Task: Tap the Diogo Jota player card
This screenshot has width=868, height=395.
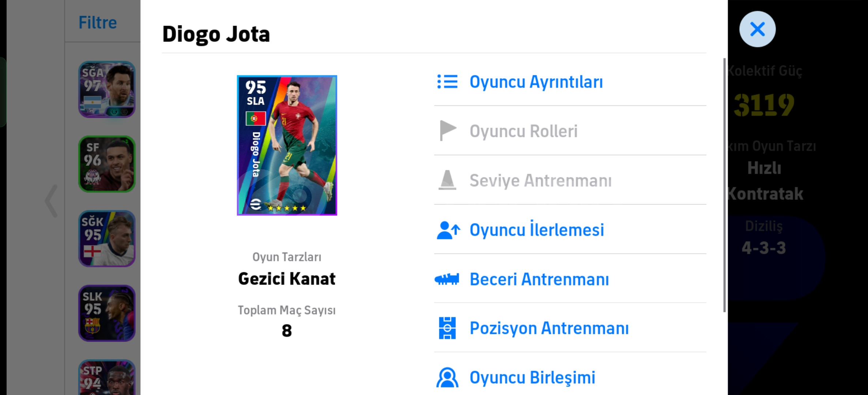Action: [x=287, y=145]
